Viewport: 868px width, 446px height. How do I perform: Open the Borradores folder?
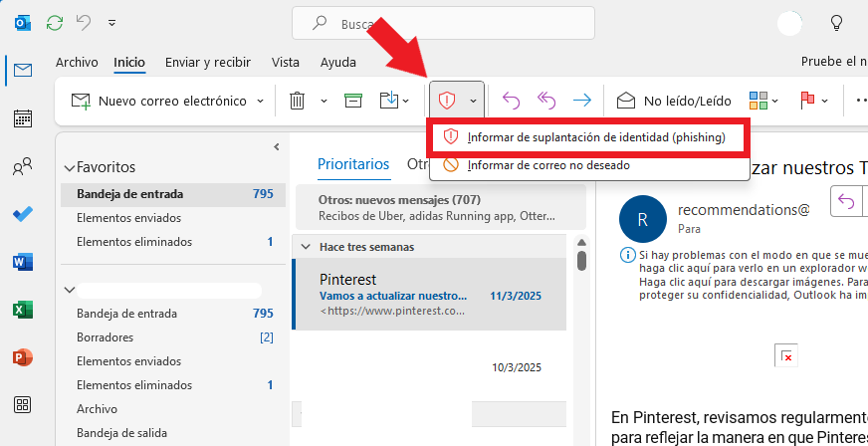173,337
